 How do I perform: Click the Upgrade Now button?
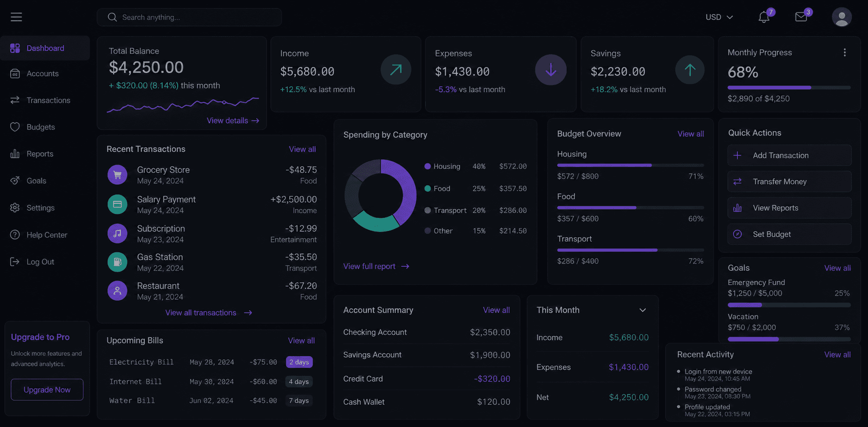tap(47, 390)
